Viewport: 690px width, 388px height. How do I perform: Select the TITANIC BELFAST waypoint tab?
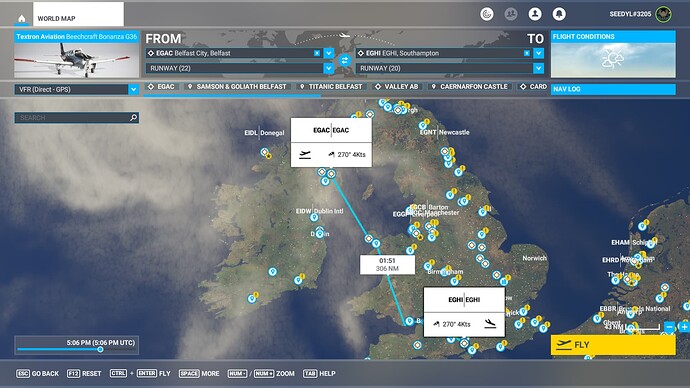[x=331, y=87]
